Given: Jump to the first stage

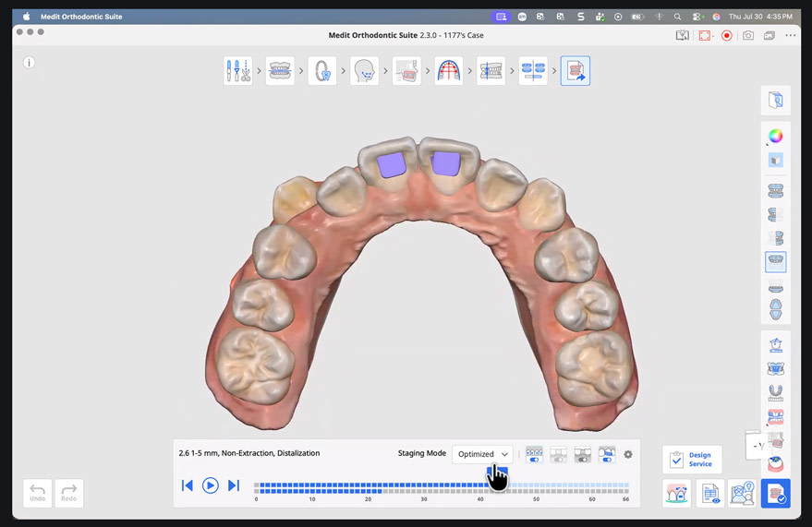Looking at the screenshot, I should click(188, 485).
